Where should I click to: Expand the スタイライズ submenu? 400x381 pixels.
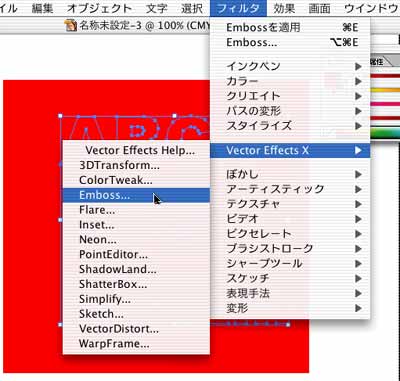[290, 126]
